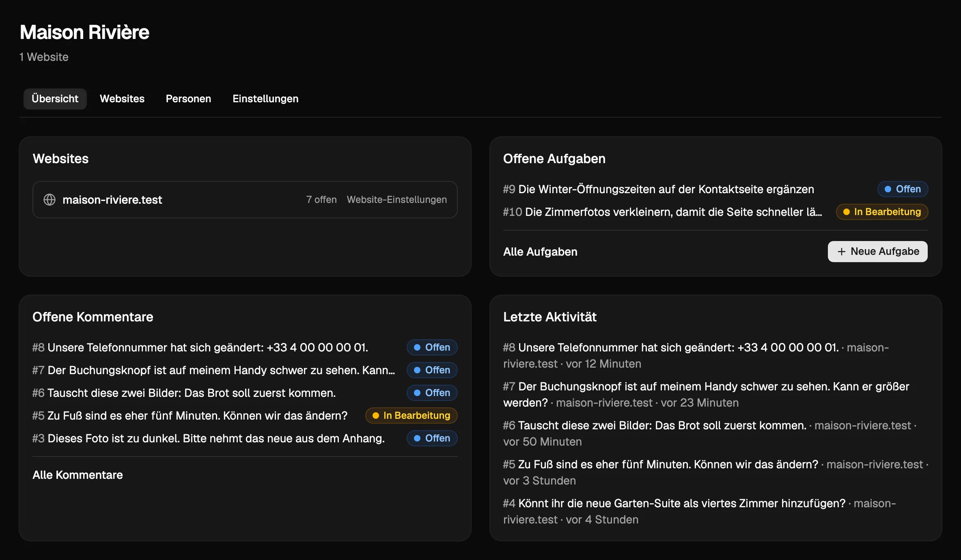Open task #10 Zimmerfotos verkleinern

coord(662,212)
